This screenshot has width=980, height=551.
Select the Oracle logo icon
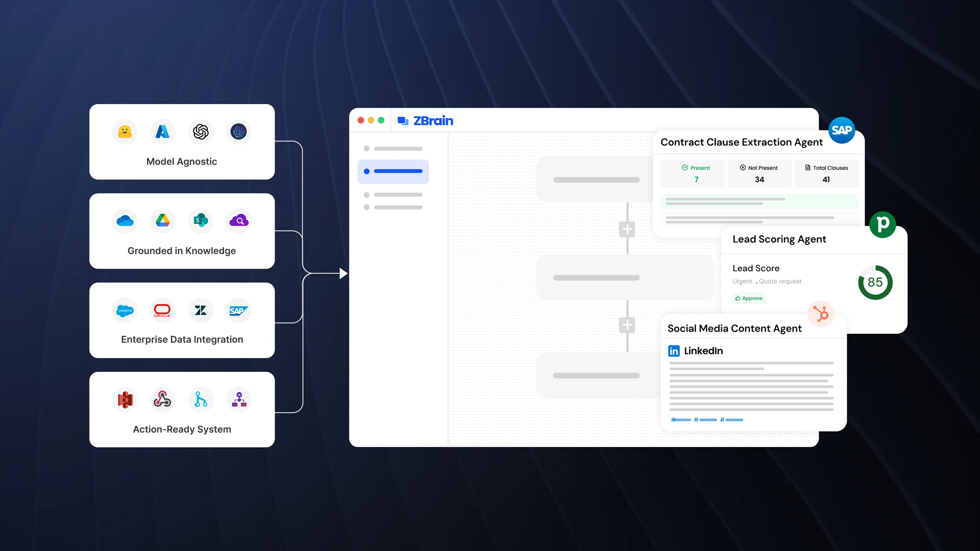162,310
